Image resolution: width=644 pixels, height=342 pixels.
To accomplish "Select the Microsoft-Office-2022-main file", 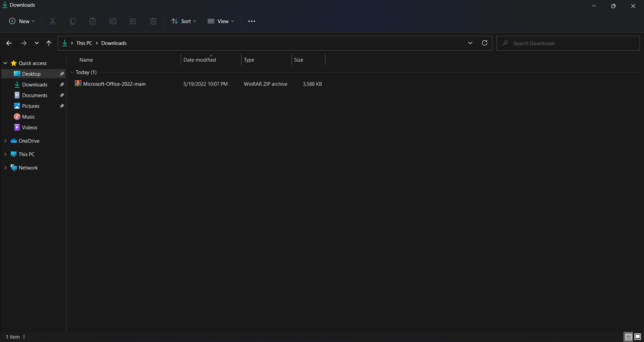I will click(114, 84).
